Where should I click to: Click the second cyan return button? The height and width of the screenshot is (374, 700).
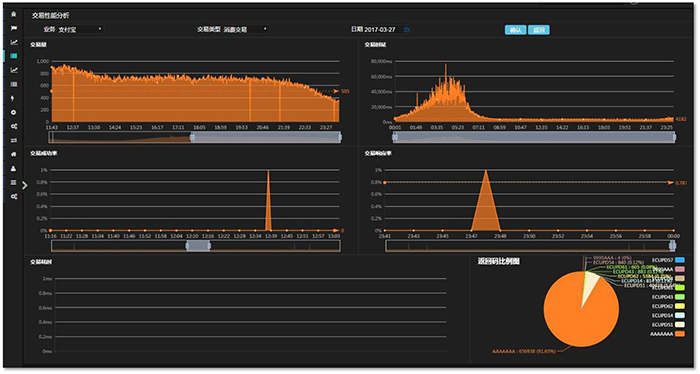(x=539, y=30)
